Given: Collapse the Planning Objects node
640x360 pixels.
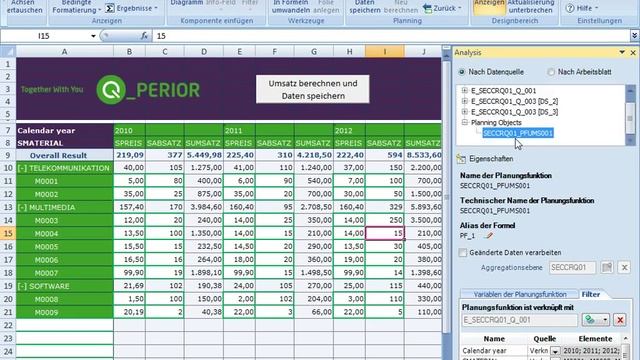Looking at the screenshot, I should click(x=464, y=122).
